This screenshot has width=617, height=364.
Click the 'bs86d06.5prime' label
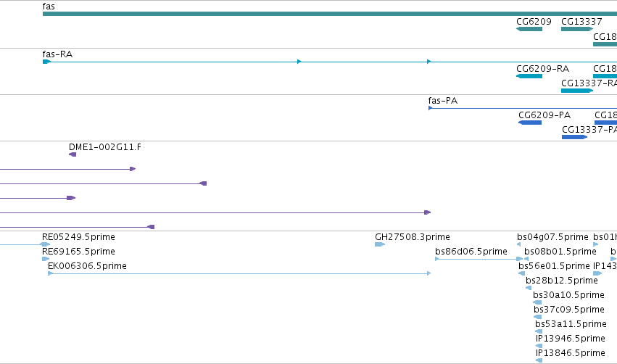pos(471,252)
